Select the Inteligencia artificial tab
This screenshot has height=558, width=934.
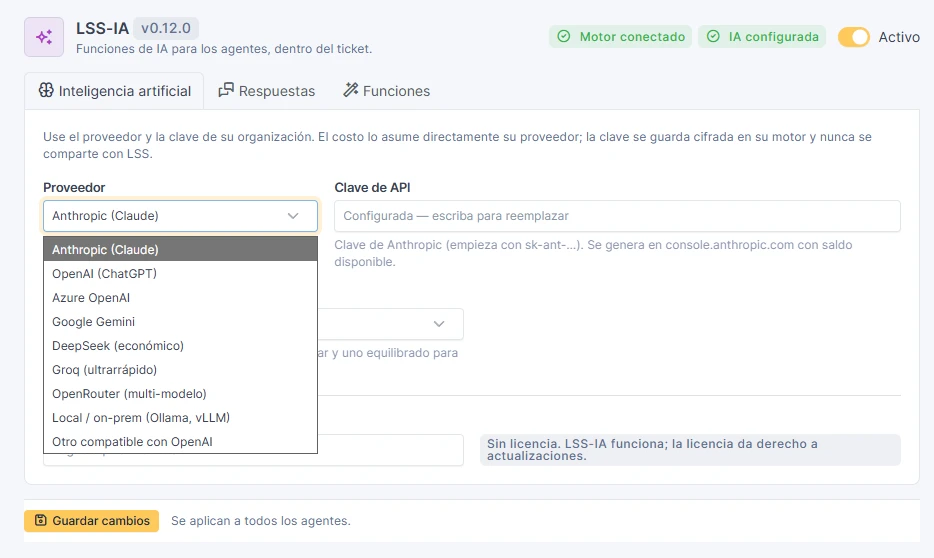click(114, 91)
